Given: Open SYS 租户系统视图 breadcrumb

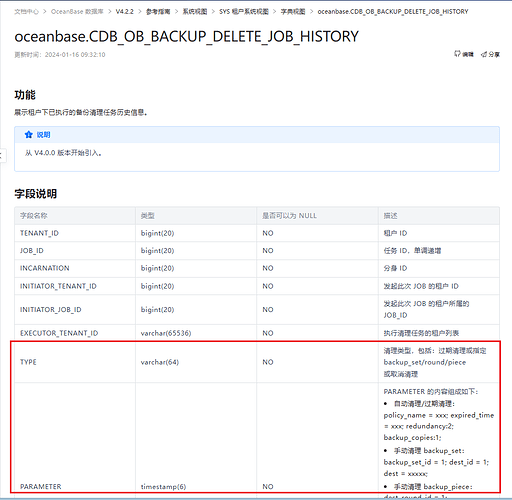Looking at the screenshot, I should (244, 12).
